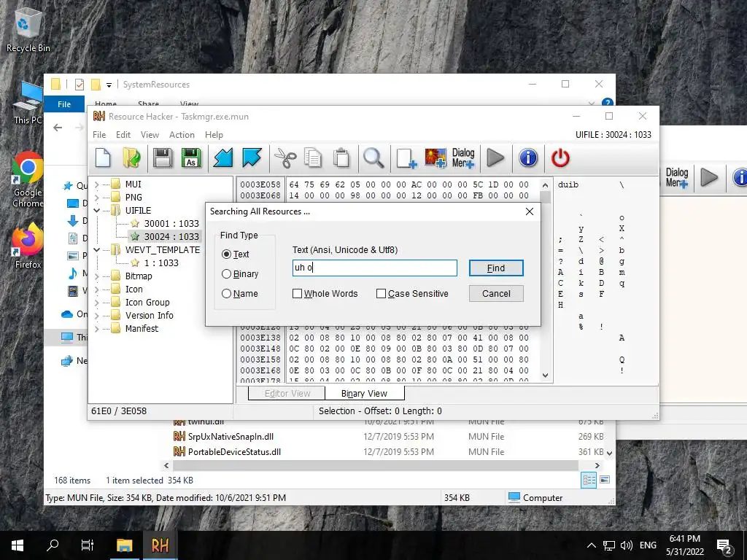The height and width of the screenshot is (560, 747).
Task: Click Cancel in search dialog
Action: pos(496,293)
